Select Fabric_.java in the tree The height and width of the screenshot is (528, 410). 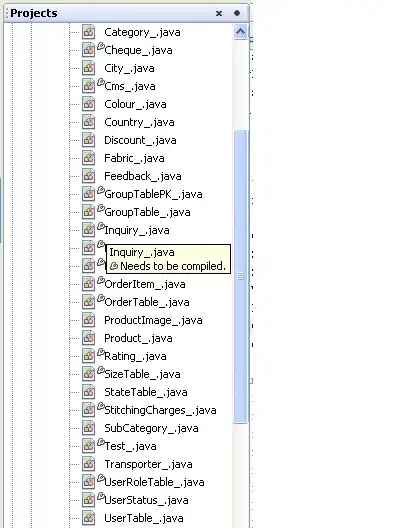coord(134,158)
